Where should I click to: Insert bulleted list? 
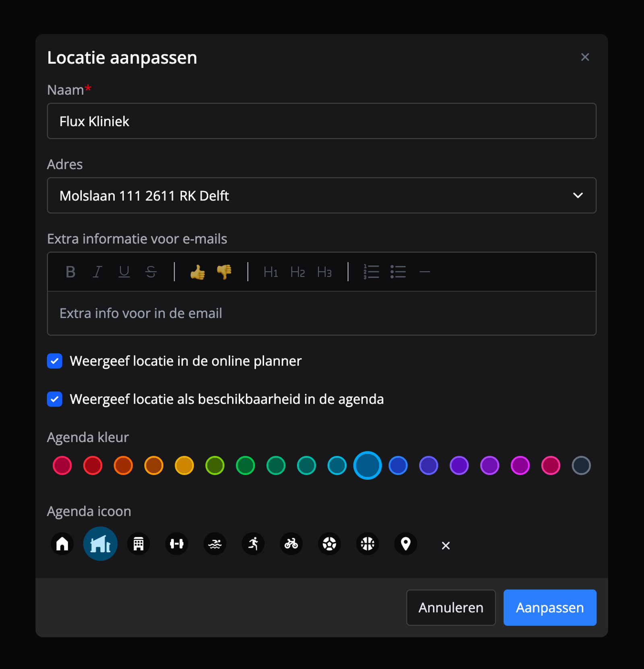click(398, 272)
